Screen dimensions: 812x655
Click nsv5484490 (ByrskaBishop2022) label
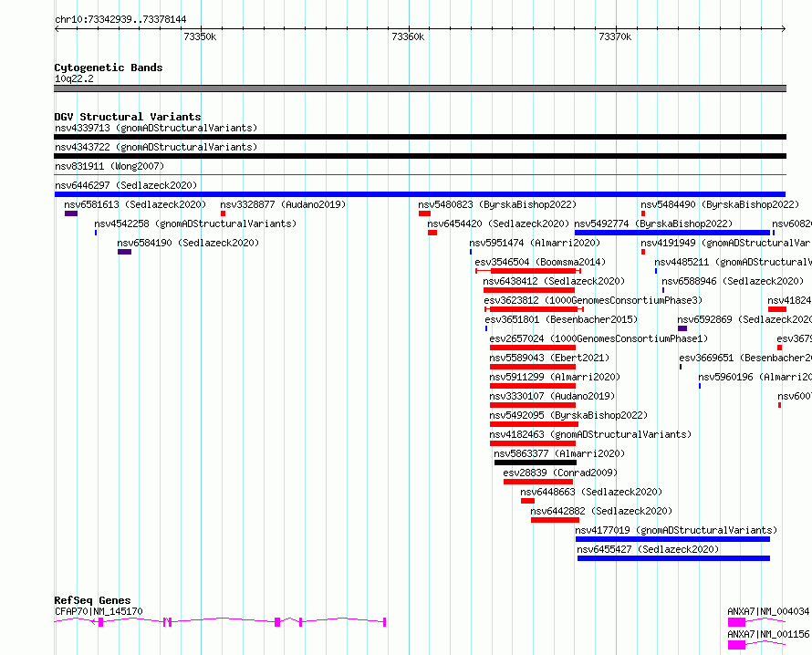720,204
